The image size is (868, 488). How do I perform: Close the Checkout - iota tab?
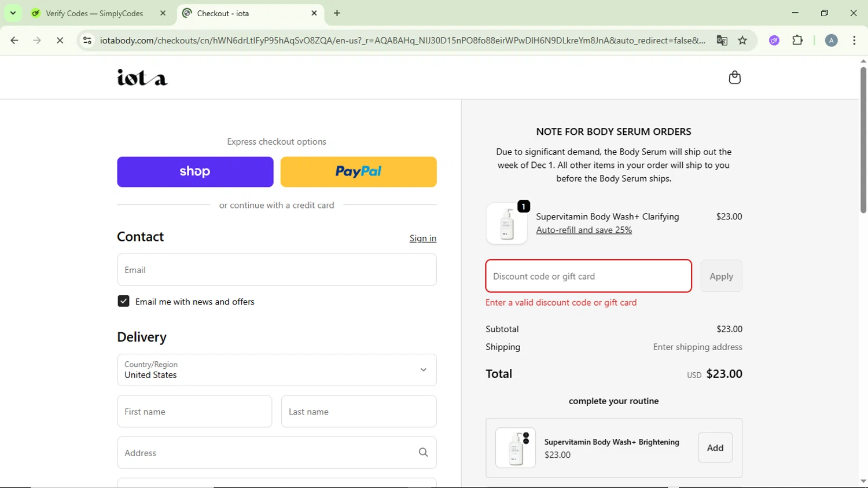coord(314,13)
